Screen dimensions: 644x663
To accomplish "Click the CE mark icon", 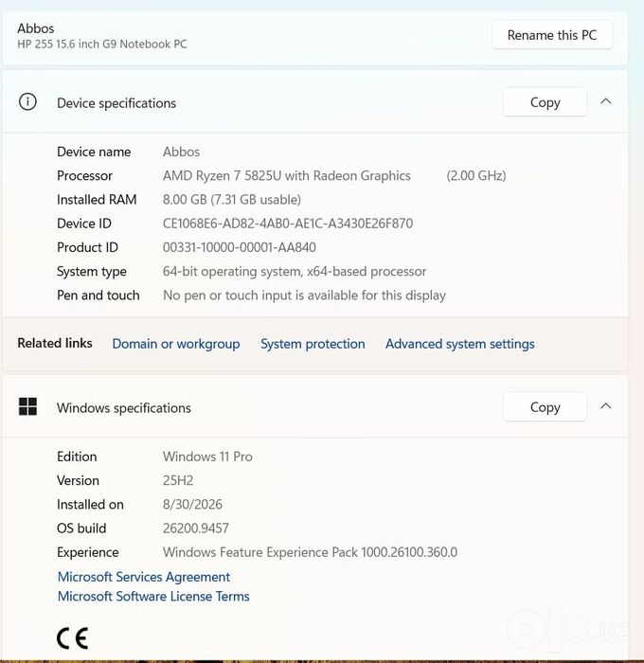I will click(72, 638).
